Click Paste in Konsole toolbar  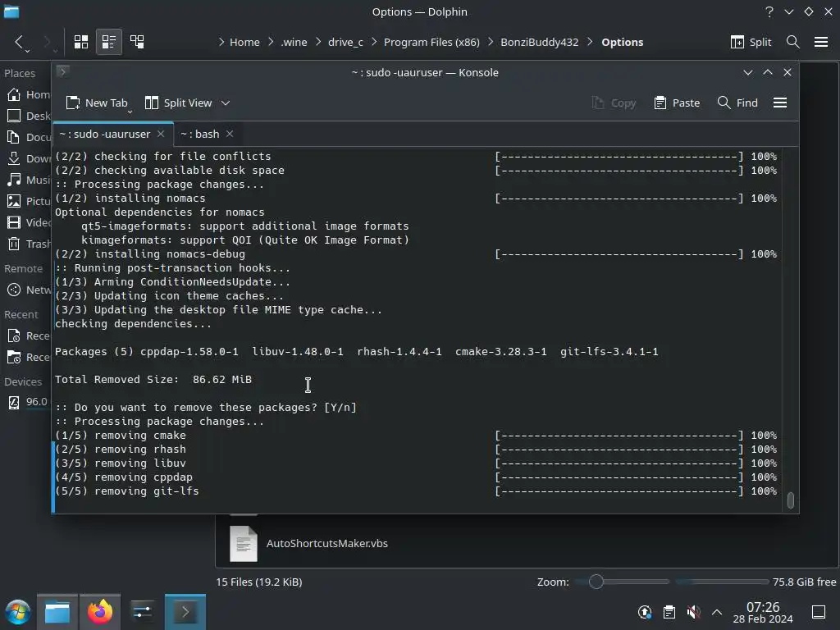click(x=677, y=103)
